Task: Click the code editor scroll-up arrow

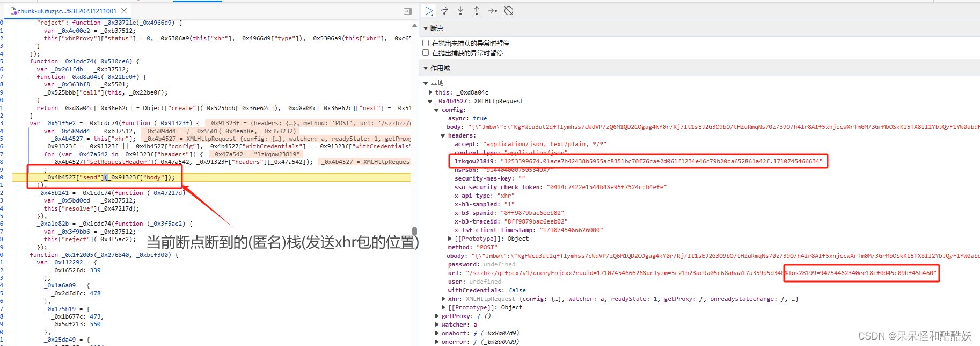Action: [414, 25]
